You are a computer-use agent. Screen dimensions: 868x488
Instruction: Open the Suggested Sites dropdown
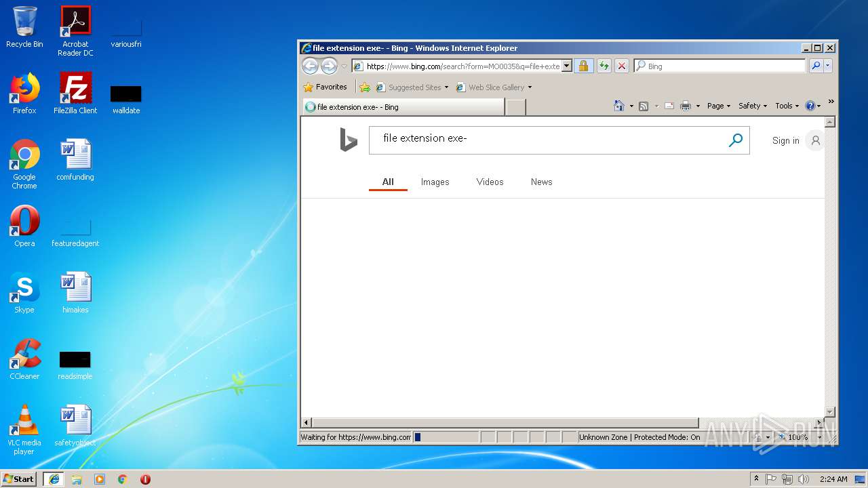pyautogui.click(x=412, y=87)
